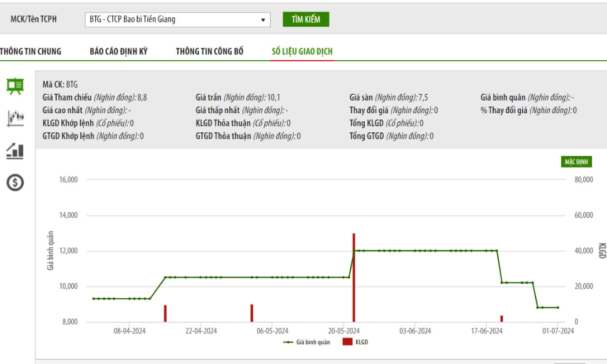Open the candlestick chart icon in sidebar

(15, 118)
